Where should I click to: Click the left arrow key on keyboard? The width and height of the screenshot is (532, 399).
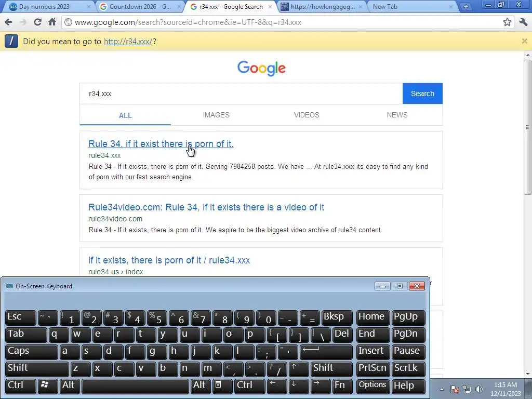point(277,386)
